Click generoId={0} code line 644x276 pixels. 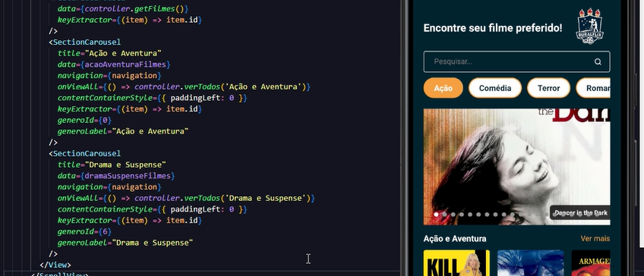coord(84,120)
